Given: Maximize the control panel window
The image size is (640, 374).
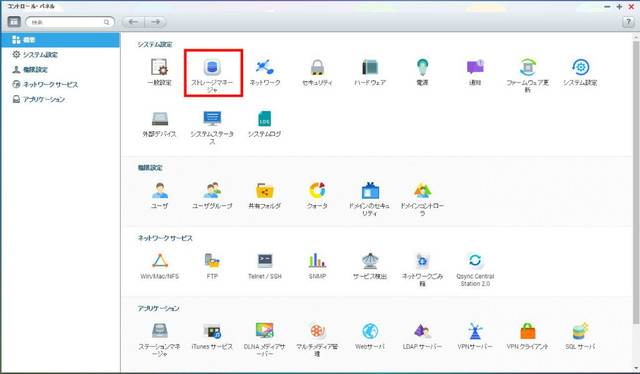Looking at the screenshot, I should pos(620,7).
